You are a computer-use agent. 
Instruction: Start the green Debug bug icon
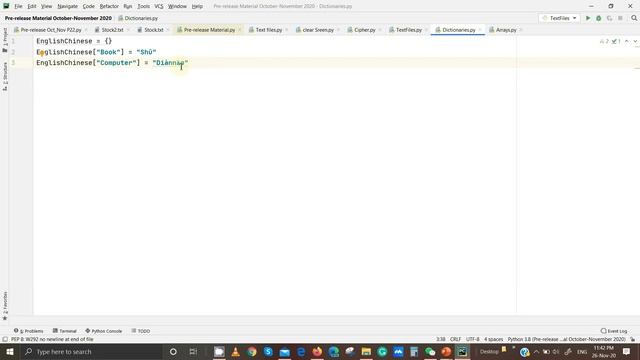pyautogui.click(x=598, y=18)
